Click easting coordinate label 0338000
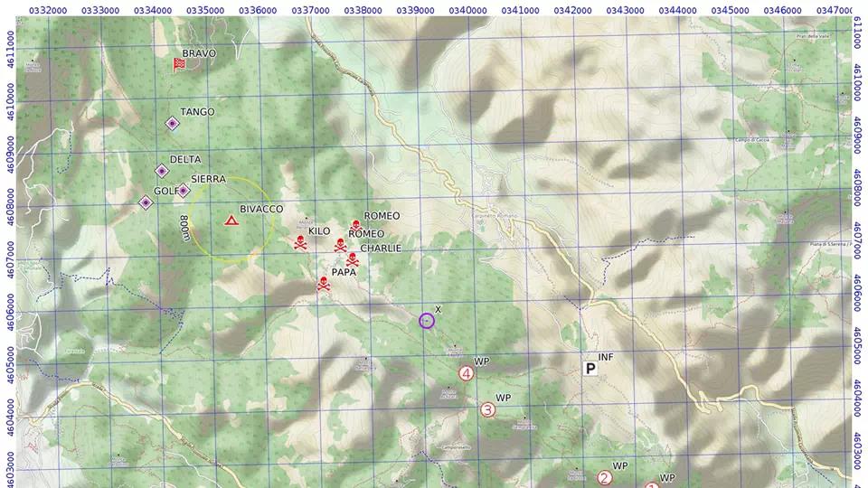868x488 pixels. click(x=363, y=11)
